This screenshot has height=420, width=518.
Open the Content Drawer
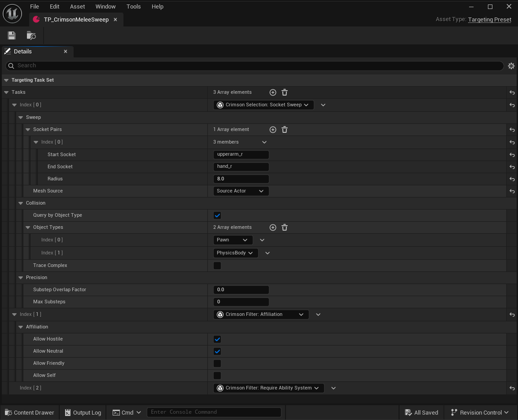point(30,412)
